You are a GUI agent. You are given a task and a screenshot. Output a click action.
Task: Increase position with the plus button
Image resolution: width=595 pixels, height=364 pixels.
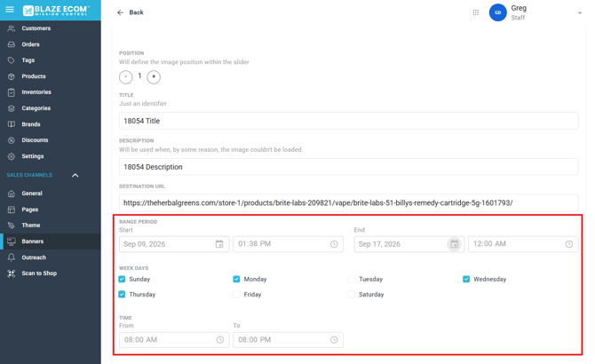click(154, 77)
